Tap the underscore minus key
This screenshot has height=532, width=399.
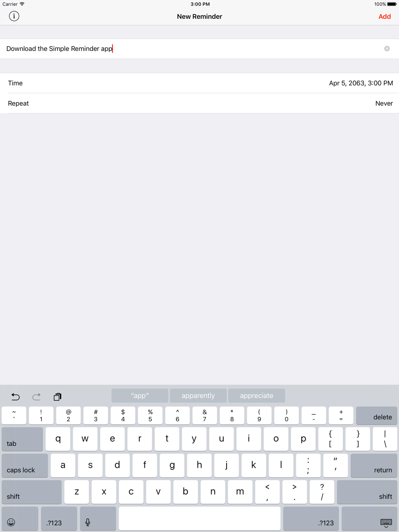[x=314, y=416]
